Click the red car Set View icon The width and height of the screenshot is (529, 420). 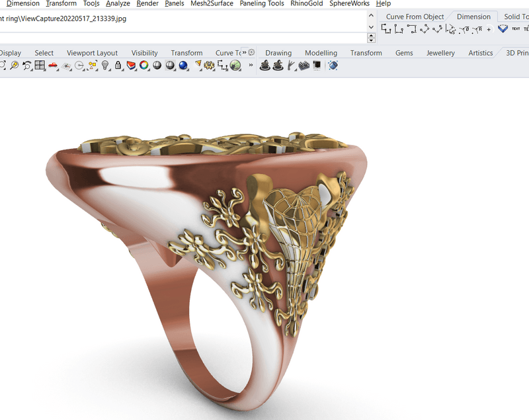tap(53, 65)
